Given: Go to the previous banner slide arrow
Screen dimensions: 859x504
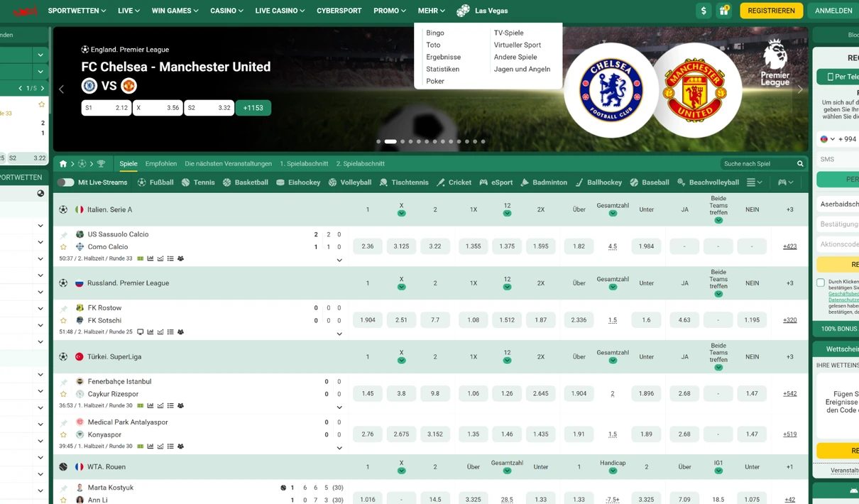Looking at the screenshot, I should pos(61,89).
